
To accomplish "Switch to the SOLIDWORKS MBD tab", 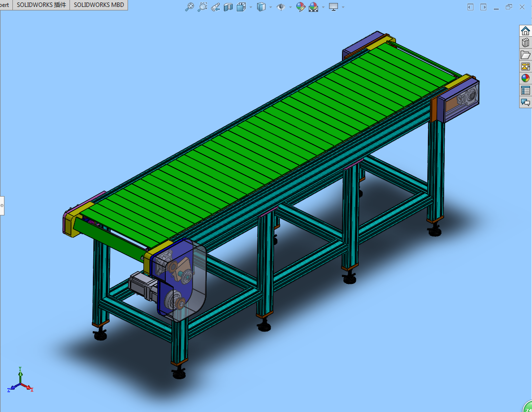I will pyautogui.click(x=99, y=5).
